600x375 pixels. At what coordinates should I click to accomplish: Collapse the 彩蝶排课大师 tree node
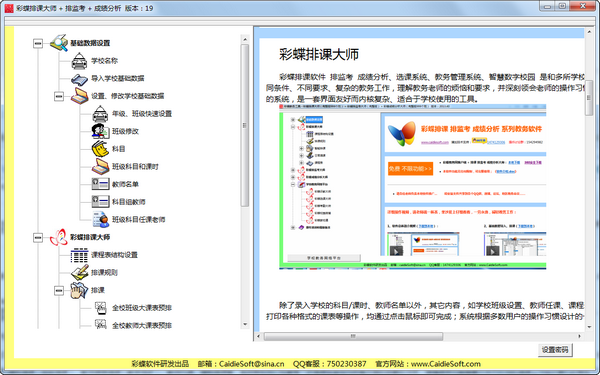click(x=38, y=238)
